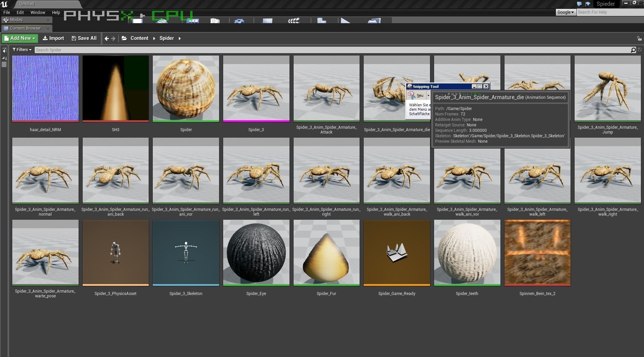
Task: Go back in Content Browser history
Action: tap(107, 38)
